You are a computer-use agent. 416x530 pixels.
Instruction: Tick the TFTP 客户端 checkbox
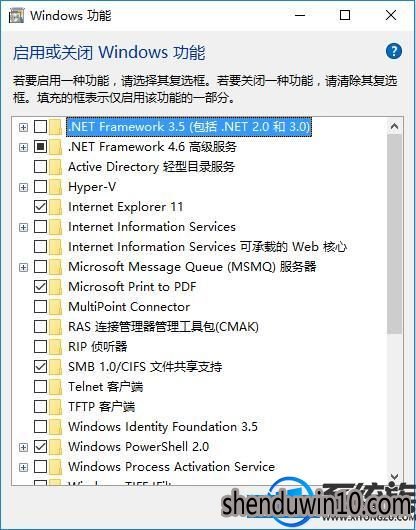(x=41, y=407)
